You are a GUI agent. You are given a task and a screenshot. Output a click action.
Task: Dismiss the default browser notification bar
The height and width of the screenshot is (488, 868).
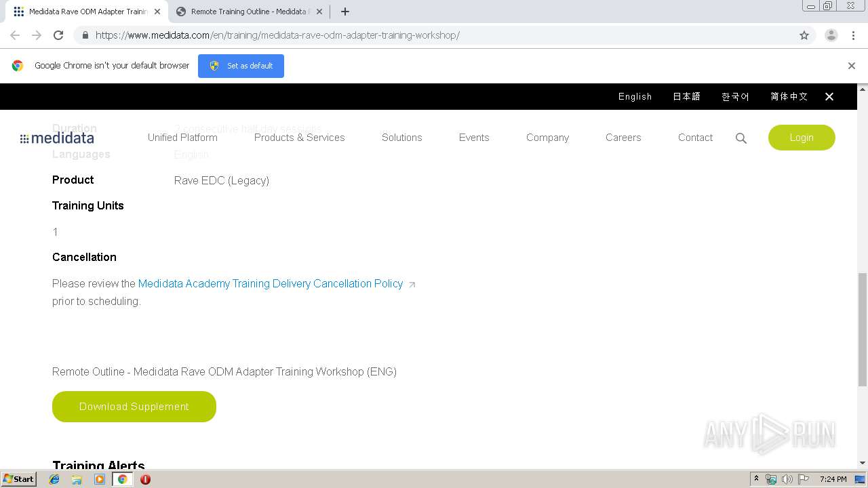852,66
